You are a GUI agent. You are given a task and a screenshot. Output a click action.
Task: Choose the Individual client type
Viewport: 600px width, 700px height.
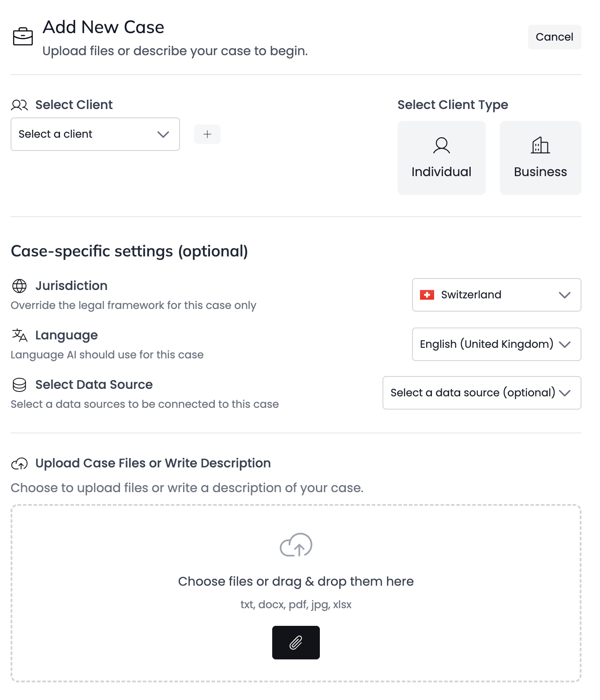(442, 158)
